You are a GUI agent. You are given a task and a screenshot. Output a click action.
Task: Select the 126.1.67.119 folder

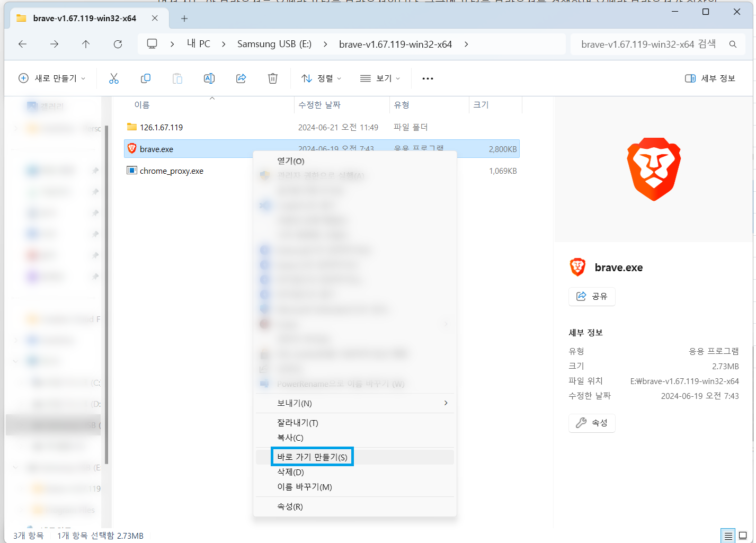161,127
